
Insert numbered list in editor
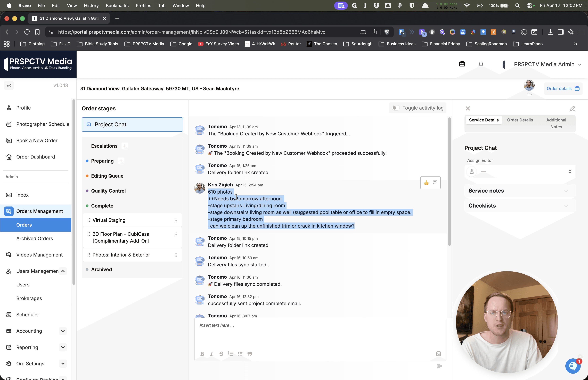tap(231, 354)
